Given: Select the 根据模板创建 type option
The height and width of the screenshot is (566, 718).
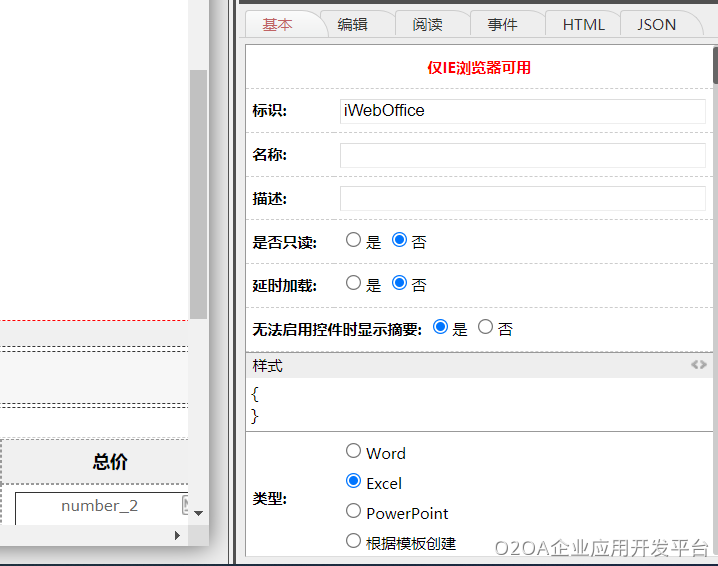Looking at the screenshot, I should click(353, 541).
